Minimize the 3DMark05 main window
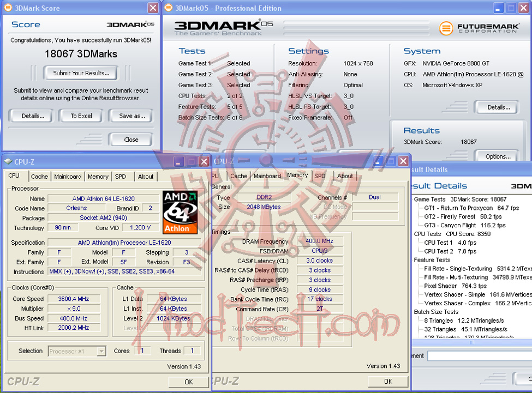 pos(498,8)
